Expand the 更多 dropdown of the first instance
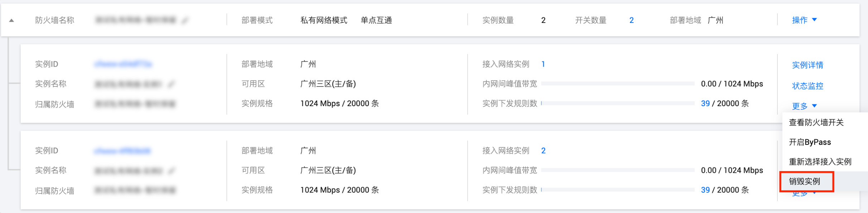868x213 pixels. pos(804,106)
